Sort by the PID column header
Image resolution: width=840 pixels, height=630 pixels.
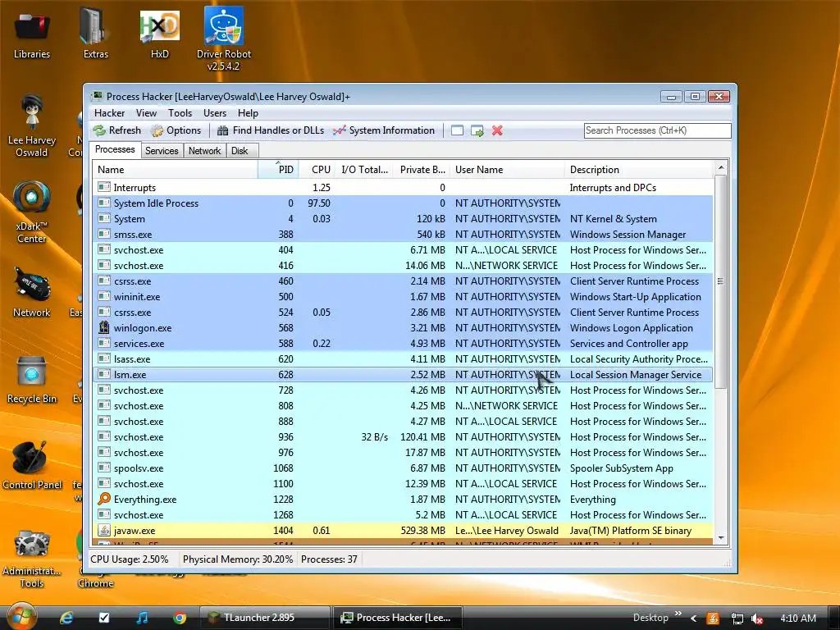point(279,169)
